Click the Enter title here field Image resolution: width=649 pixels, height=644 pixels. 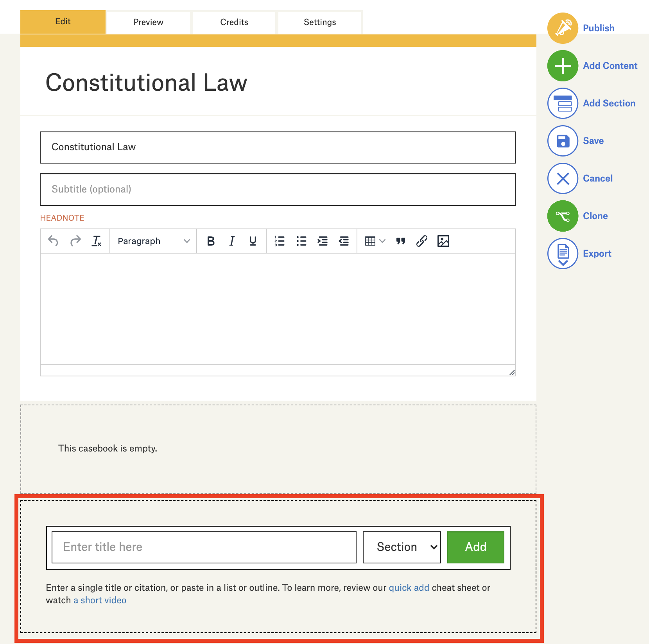coord(204,547)
